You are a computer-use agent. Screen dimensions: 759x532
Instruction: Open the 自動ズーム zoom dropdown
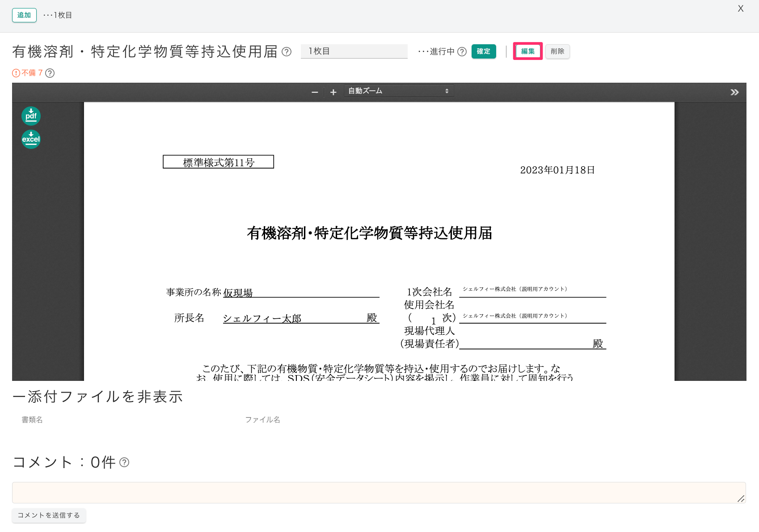click(x=398, y=91)
